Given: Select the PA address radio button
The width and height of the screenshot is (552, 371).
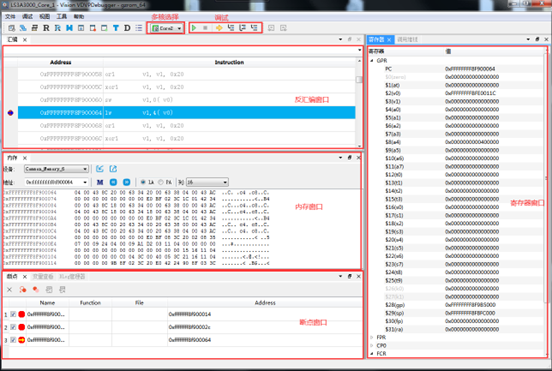Looking at the screenshot, I should point(161,182).
